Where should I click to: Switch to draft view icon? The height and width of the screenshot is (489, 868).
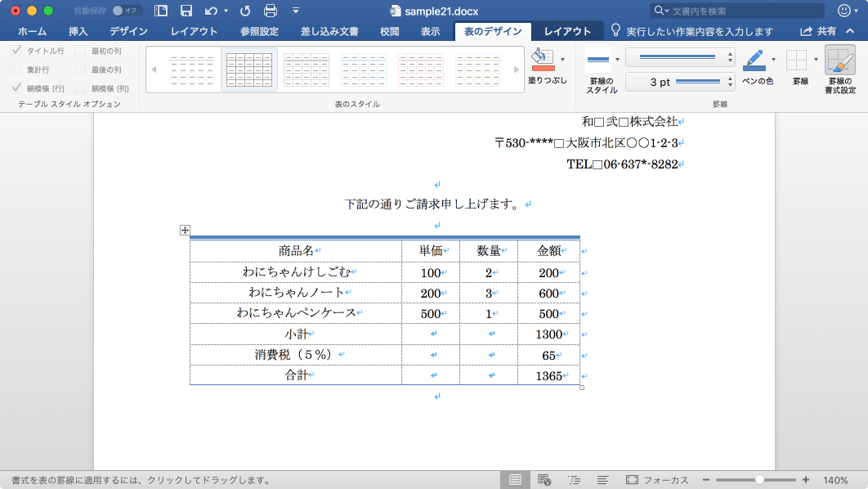(x=603, y=480)
